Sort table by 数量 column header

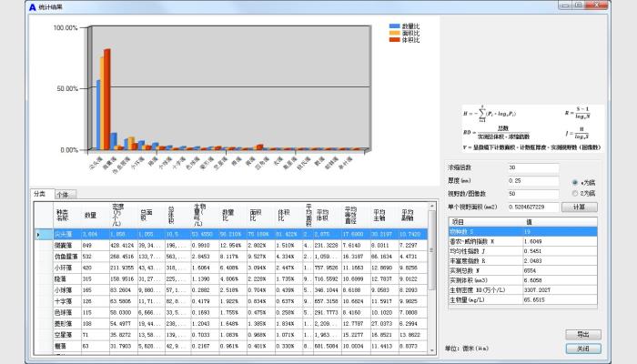point(90,215)
